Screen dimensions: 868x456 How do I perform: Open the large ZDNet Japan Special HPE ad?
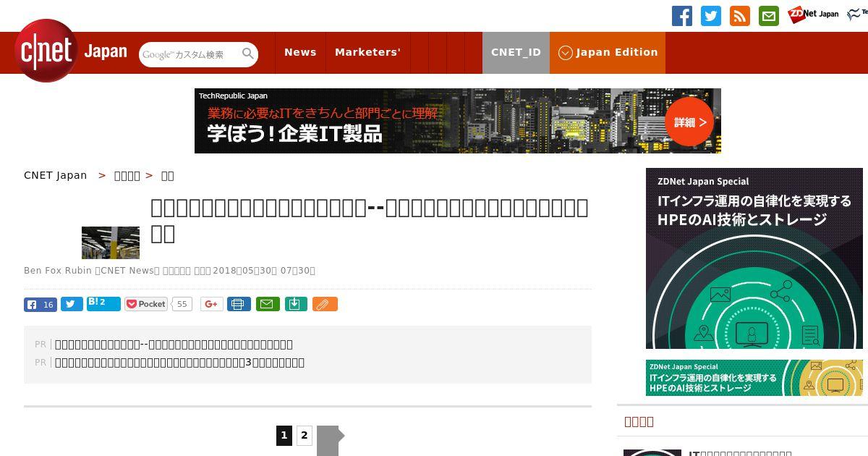[754, 258]
